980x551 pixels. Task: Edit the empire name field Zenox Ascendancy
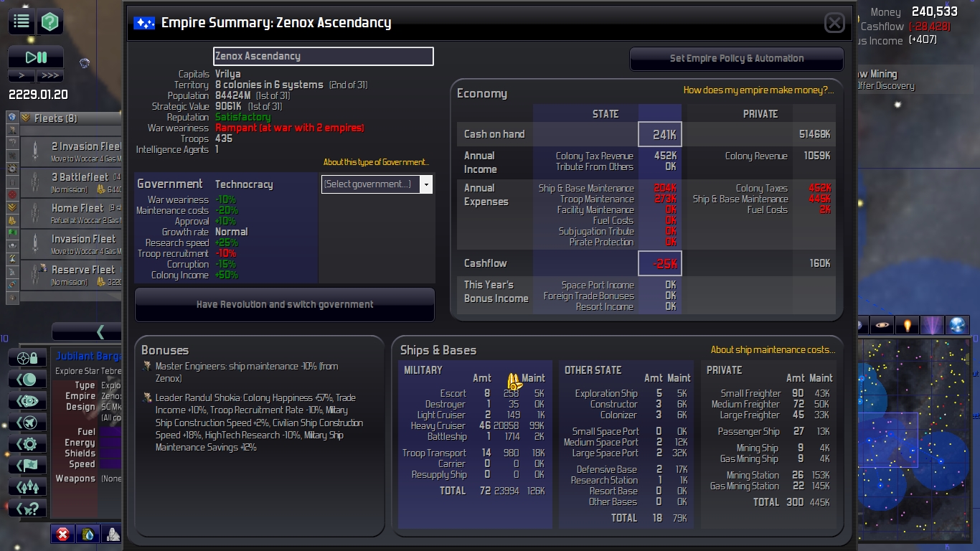[x=324, y=56]
